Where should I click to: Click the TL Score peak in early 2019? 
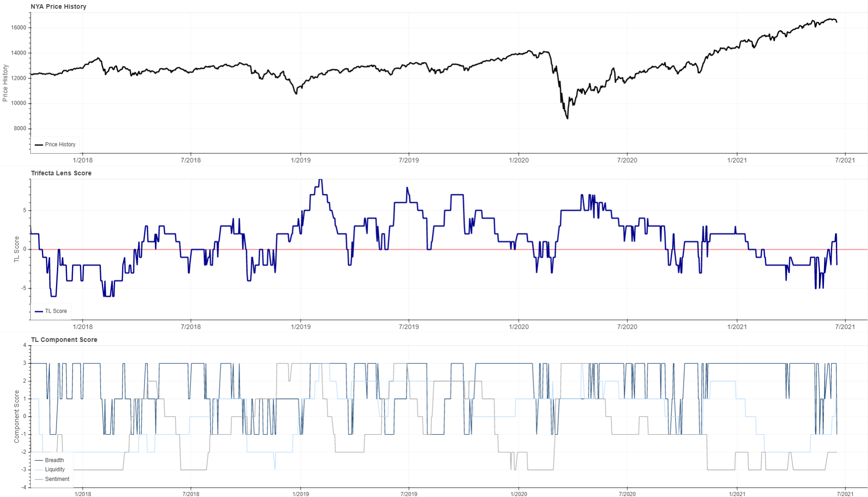pos(321,180)
